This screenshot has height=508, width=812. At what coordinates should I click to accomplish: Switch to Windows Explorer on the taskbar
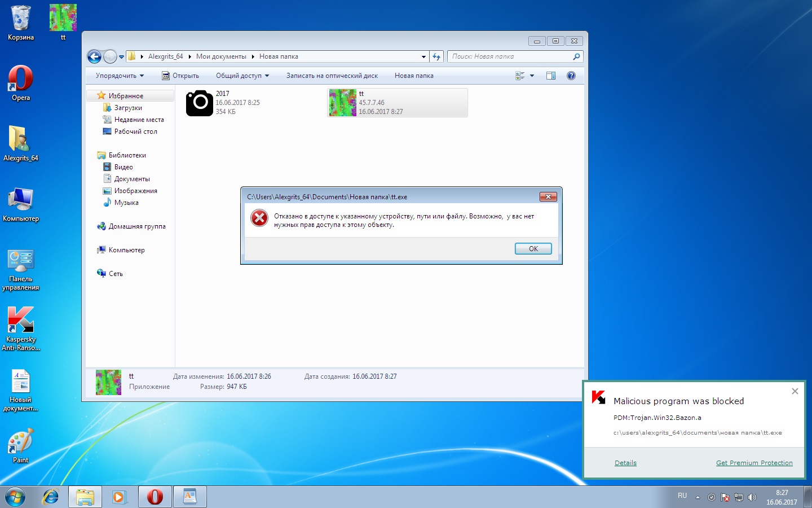point(85,497)
